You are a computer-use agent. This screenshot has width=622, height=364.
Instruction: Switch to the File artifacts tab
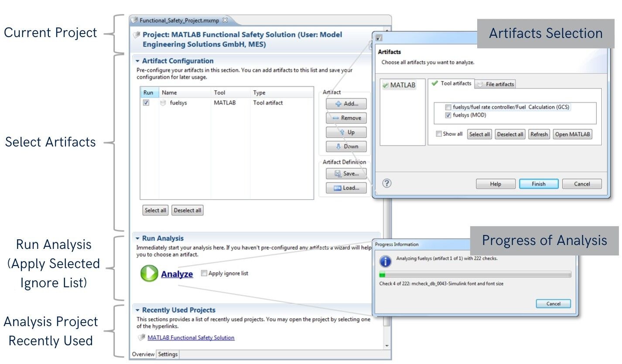click(x=495, y=84)
